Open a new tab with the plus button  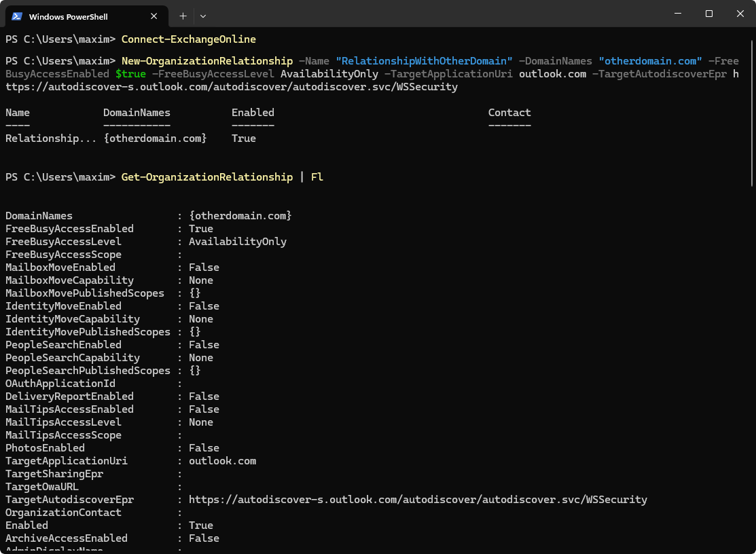point(183,16)
